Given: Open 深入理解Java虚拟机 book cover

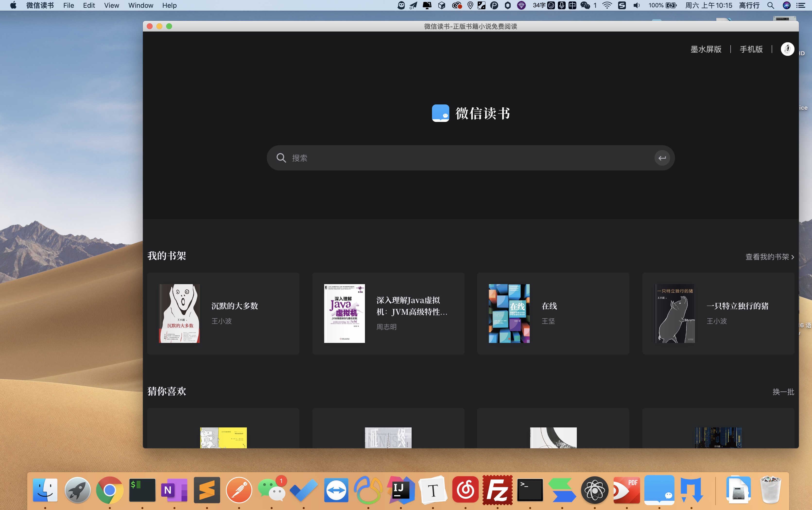Looking at the screenshot, I should (x=344, y=314).
